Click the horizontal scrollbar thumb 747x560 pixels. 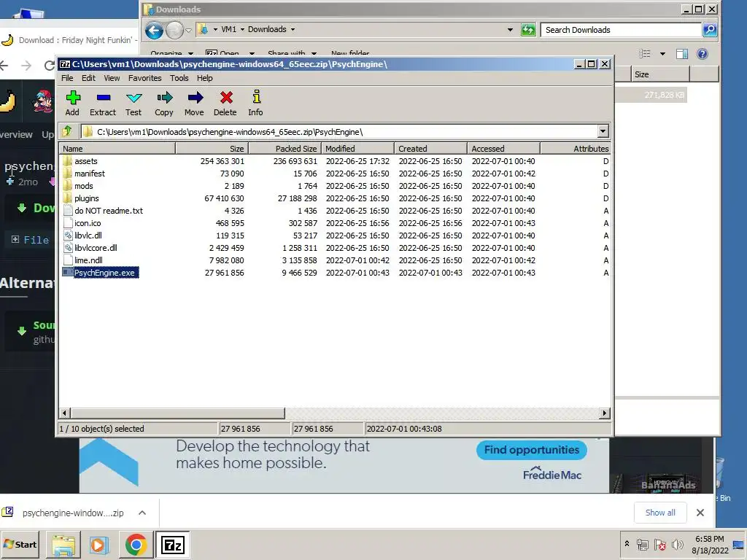pyautogui.click(x=178, y=413)
